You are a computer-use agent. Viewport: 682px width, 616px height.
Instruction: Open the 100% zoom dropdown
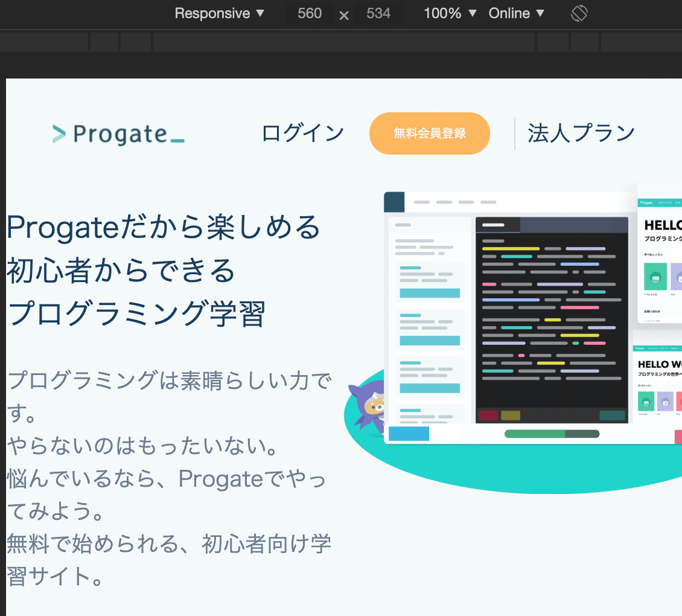click(x=450, y=13)
